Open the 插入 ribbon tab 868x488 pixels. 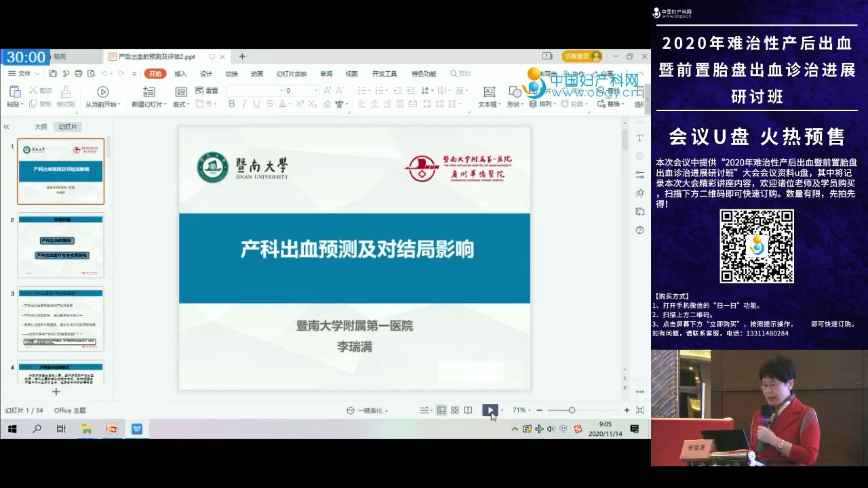[180, 74]
